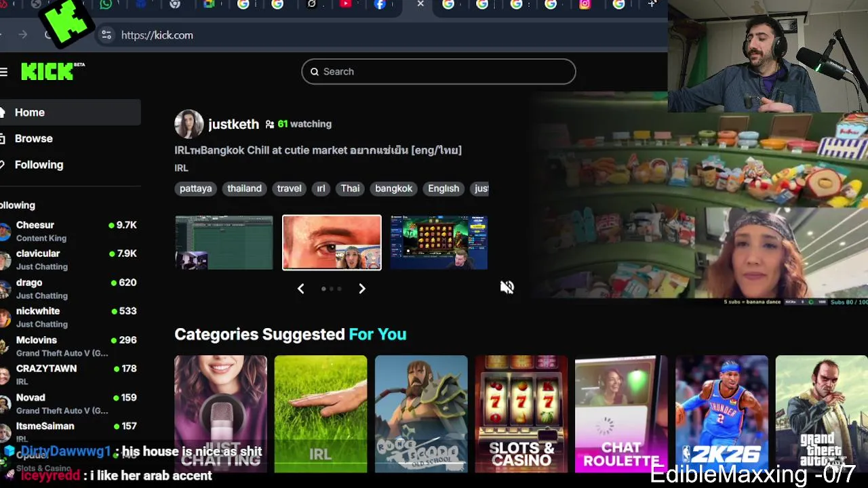Unmute the featured stream preview

click(507, 287)
